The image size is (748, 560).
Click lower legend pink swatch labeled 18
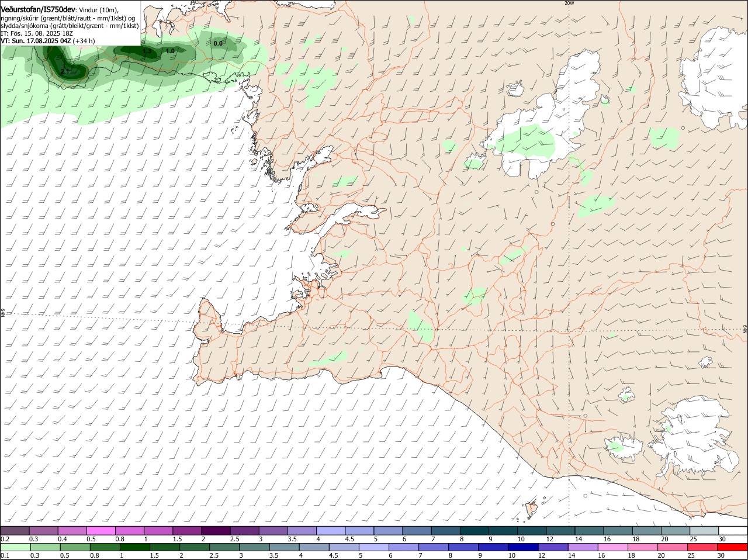[x=643, y=547]
